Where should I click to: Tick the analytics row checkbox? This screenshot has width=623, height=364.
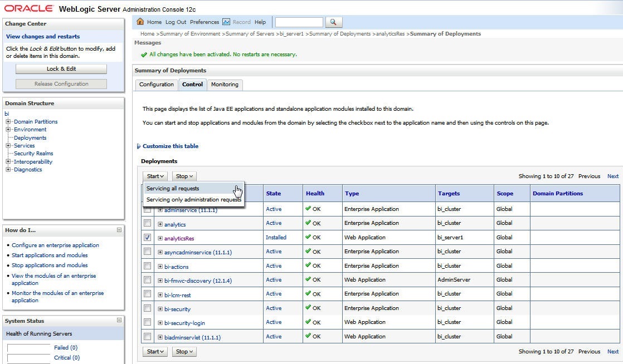tap(148, 223)
